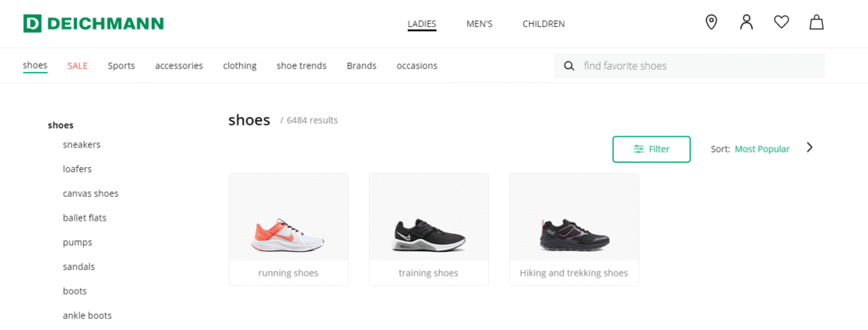Open the shopping bag icon

(816, 22)
